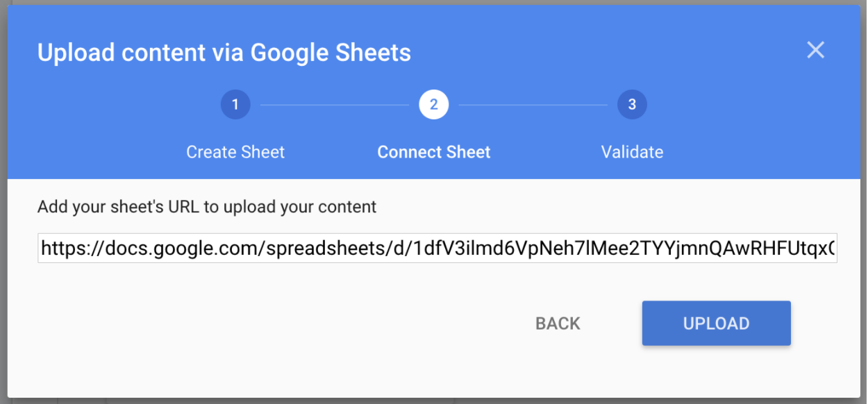Click empty white area left of BACK

(x=278, y=323)
